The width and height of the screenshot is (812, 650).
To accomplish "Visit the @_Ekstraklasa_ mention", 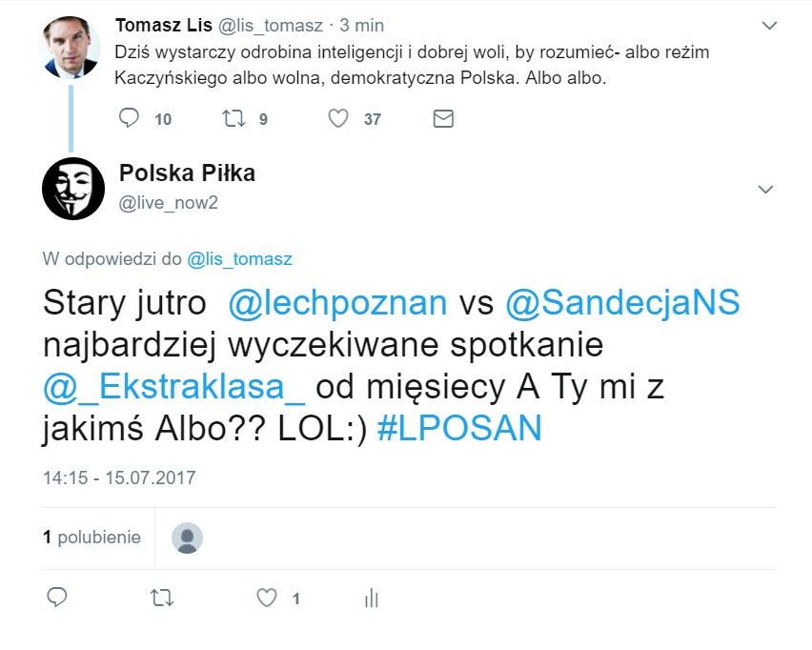I will tap(174, 387).
